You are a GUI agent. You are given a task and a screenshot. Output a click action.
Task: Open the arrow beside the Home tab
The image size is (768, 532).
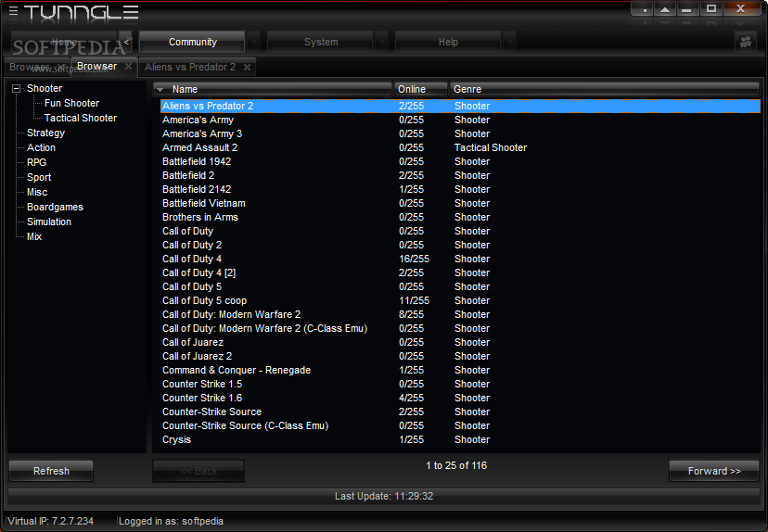point(126,42)
